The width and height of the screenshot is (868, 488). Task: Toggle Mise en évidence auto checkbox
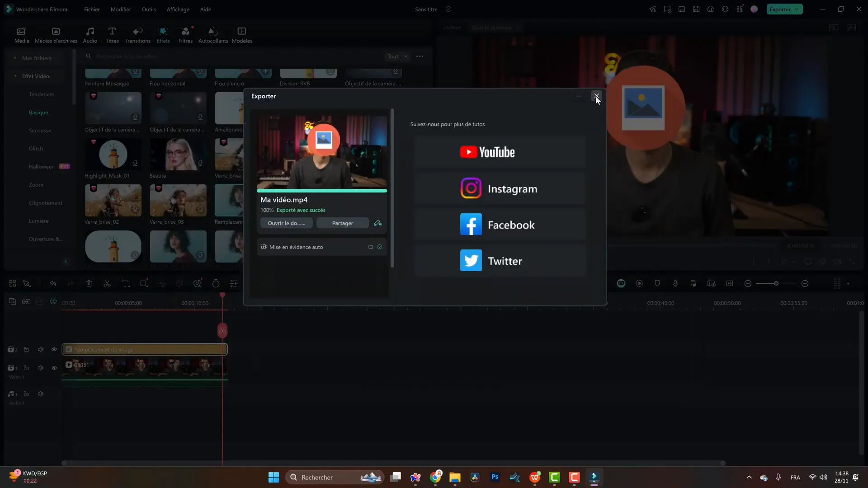click(x=380, y=247)
